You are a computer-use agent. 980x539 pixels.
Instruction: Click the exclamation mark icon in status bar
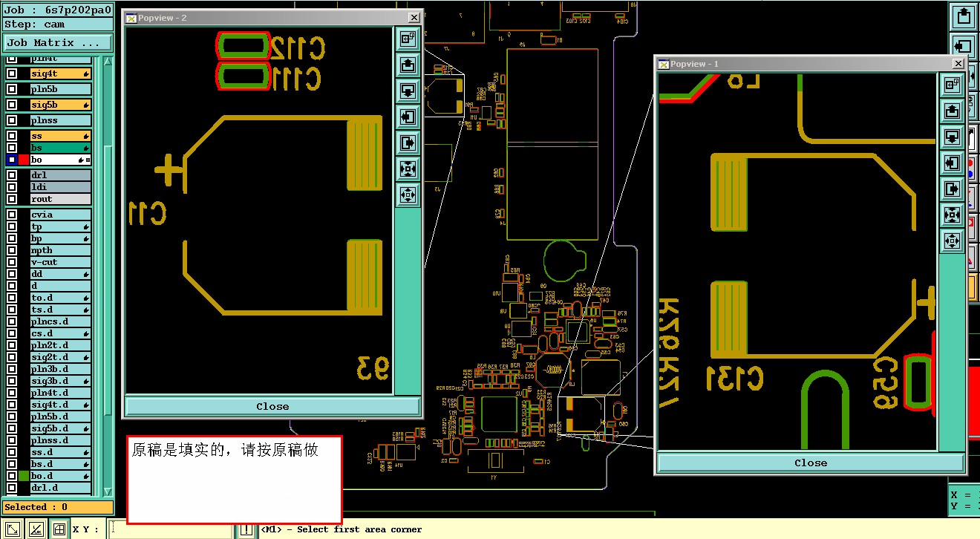pos(246,529)
